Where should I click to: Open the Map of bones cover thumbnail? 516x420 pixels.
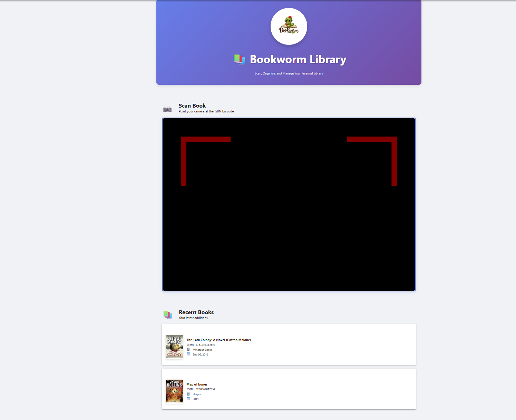click(x=174, y=391)
